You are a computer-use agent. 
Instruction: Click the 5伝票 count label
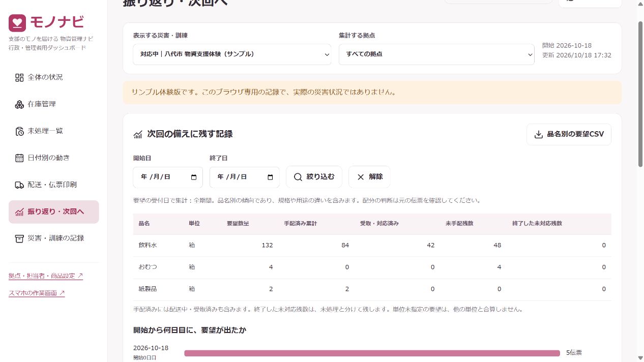click(574, 353)
